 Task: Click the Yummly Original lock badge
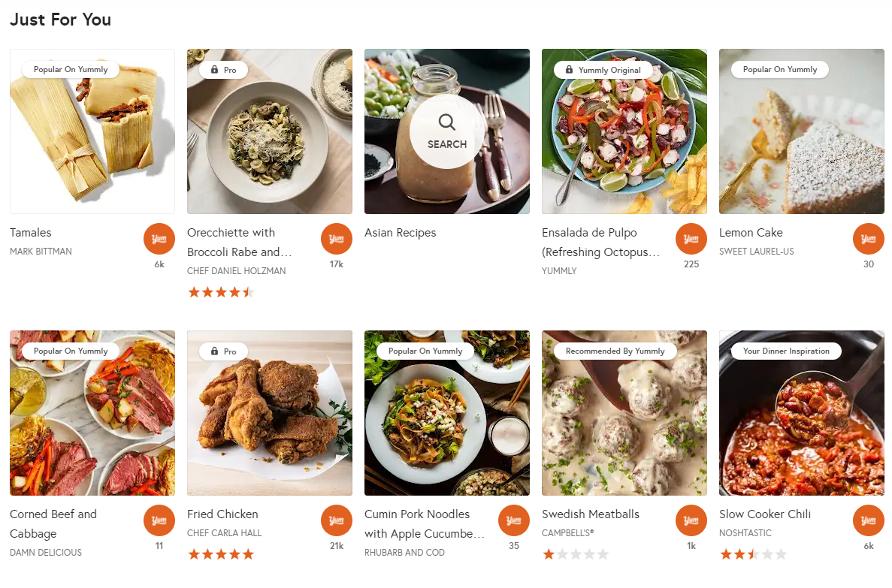click(602, 70)
